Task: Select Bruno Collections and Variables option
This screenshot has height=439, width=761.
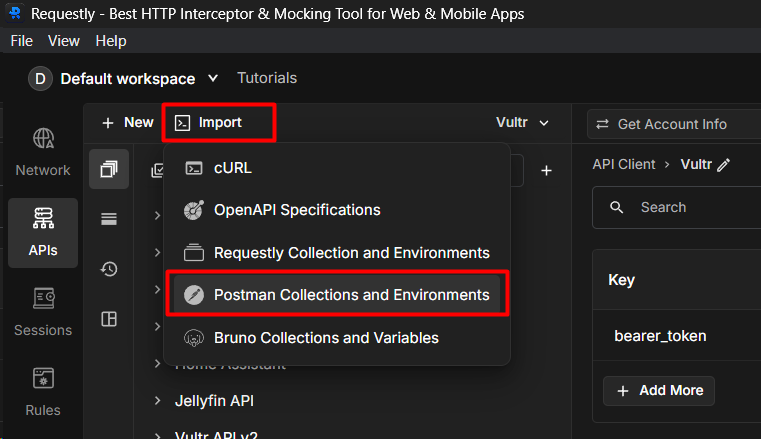Action: [325, 338]
